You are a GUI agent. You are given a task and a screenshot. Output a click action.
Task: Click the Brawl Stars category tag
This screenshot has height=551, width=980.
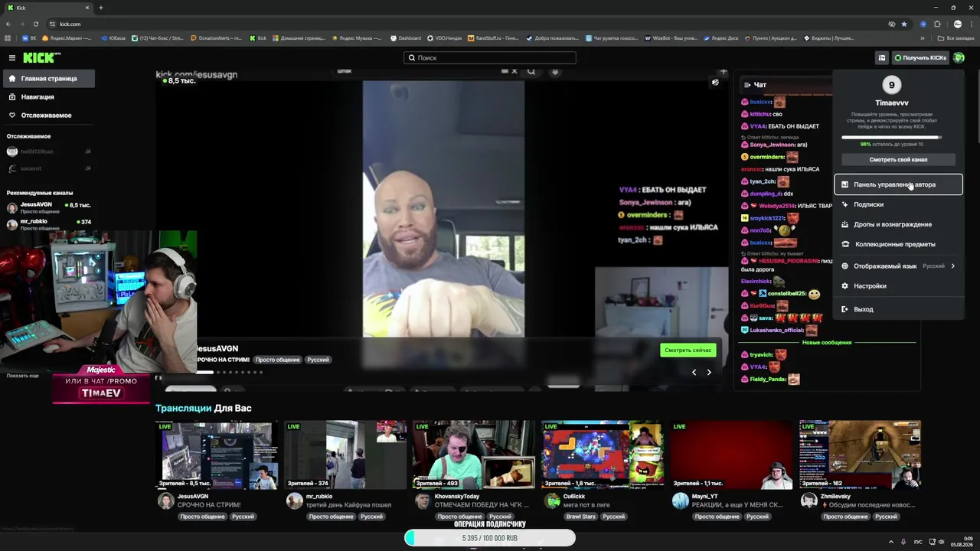[x=580, y=517]
